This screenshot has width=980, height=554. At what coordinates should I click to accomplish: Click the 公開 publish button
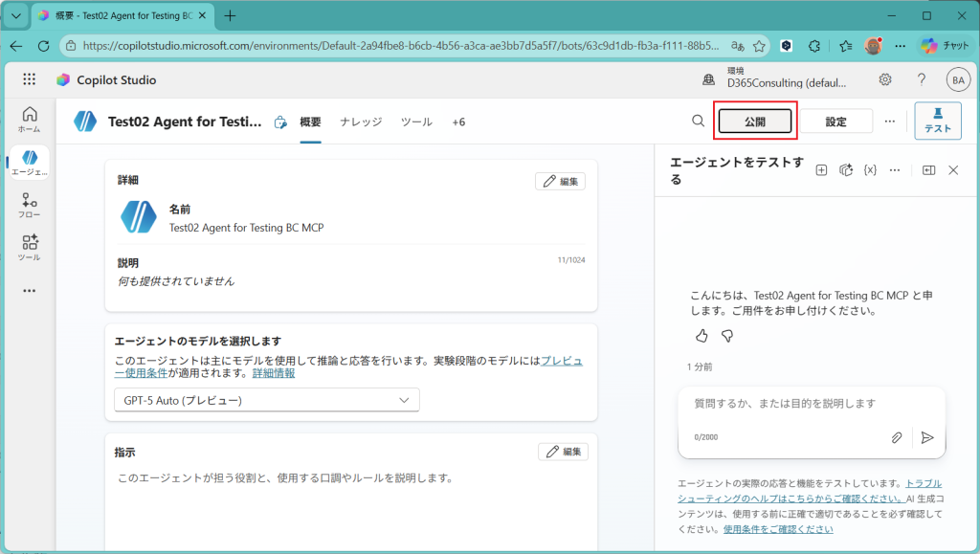[x=755, y=121]
